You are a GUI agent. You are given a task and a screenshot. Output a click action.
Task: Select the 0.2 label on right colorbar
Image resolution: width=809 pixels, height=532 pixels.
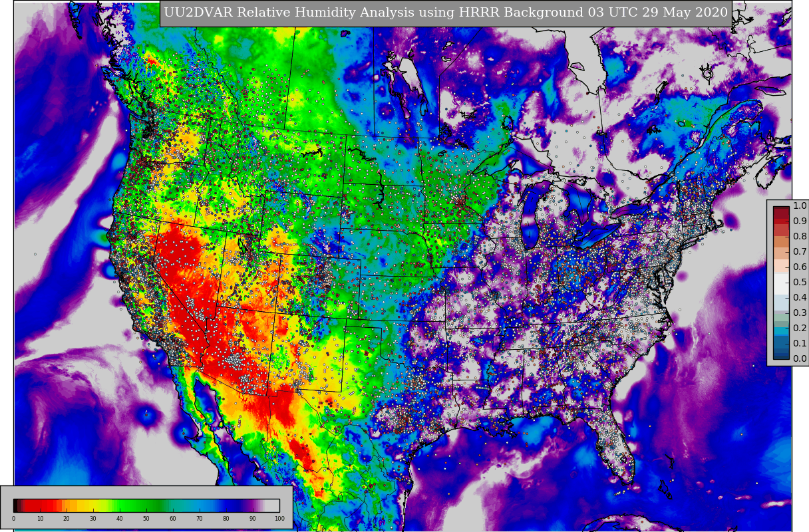coord(800,329)
